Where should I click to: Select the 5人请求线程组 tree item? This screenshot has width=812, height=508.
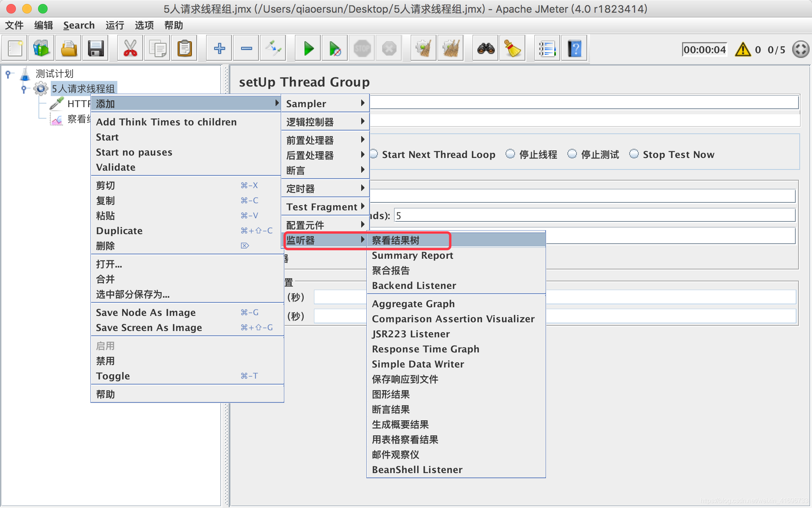[83, 89]
